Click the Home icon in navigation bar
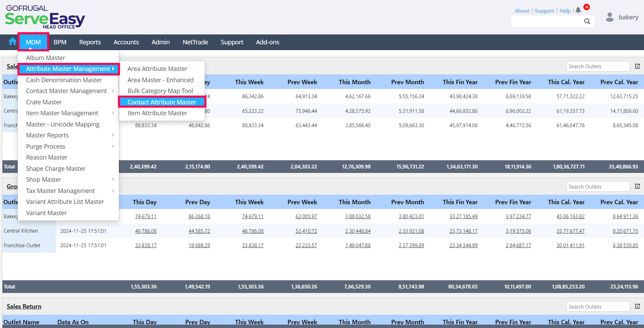This screenshot has width=644, height=328. [13, 42]
